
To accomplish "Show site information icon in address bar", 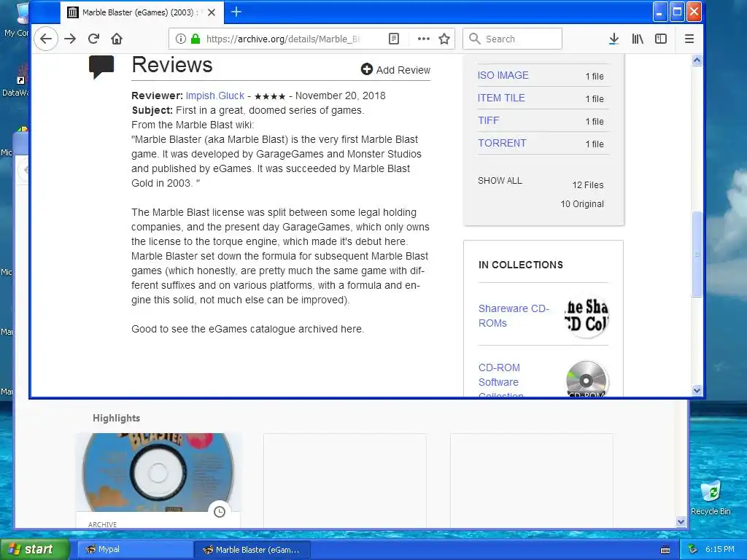I will [180, 39].
